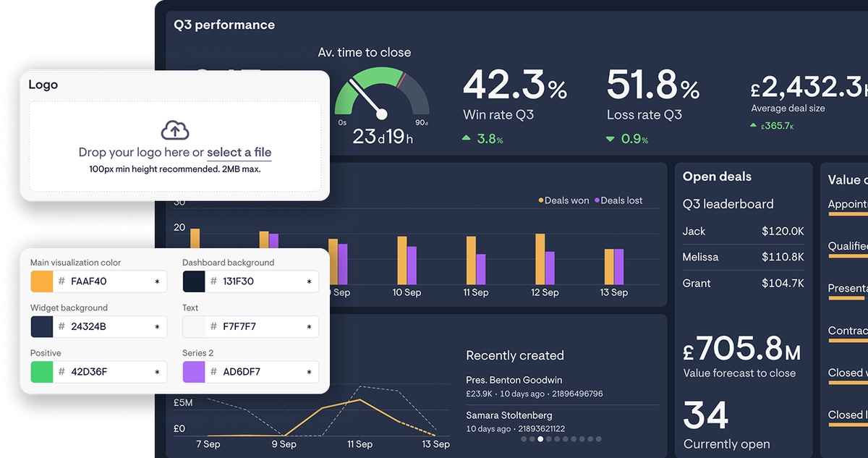Click asterisk icon in Widget background field
The width and height of the screenshot is (868, 458).
point(157,327)
